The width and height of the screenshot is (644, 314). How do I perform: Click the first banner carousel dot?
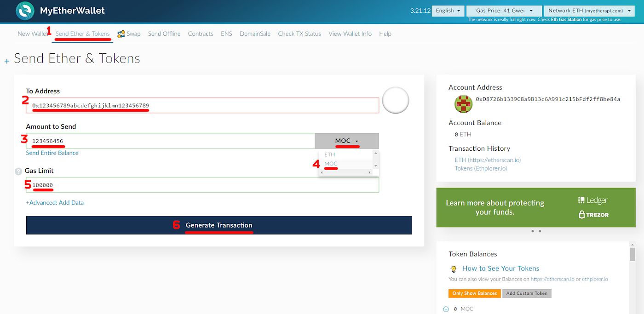533,231
